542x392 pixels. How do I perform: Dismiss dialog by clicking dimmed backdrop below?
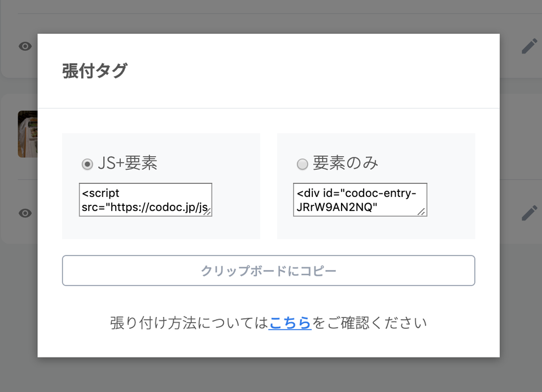(271, 376)
